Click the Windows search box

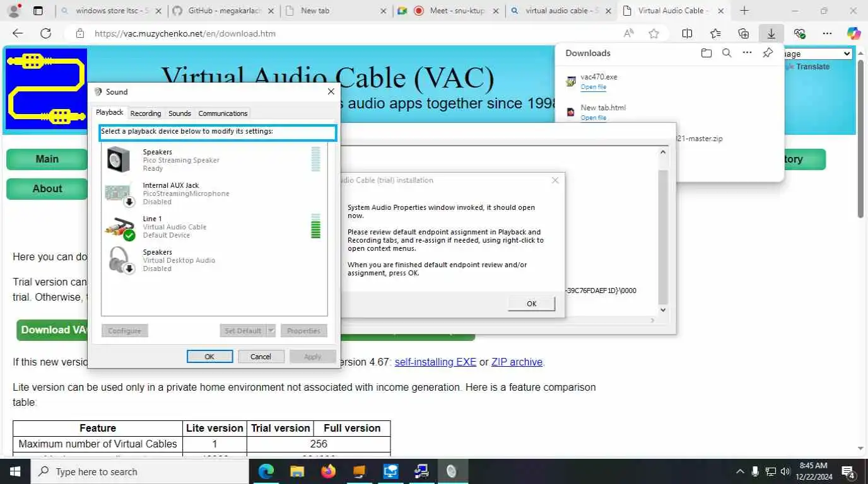click(x=140, y=471)
